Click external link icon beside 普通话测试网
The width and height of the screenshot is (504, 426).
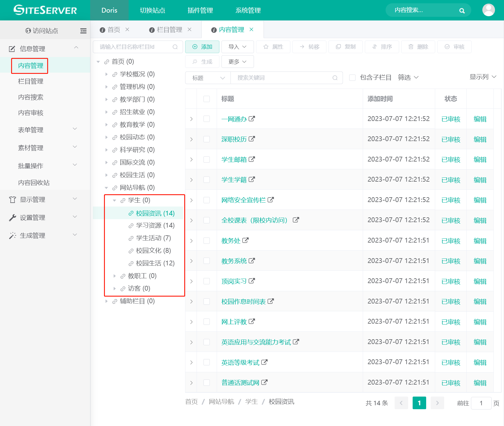pos(264,382)
